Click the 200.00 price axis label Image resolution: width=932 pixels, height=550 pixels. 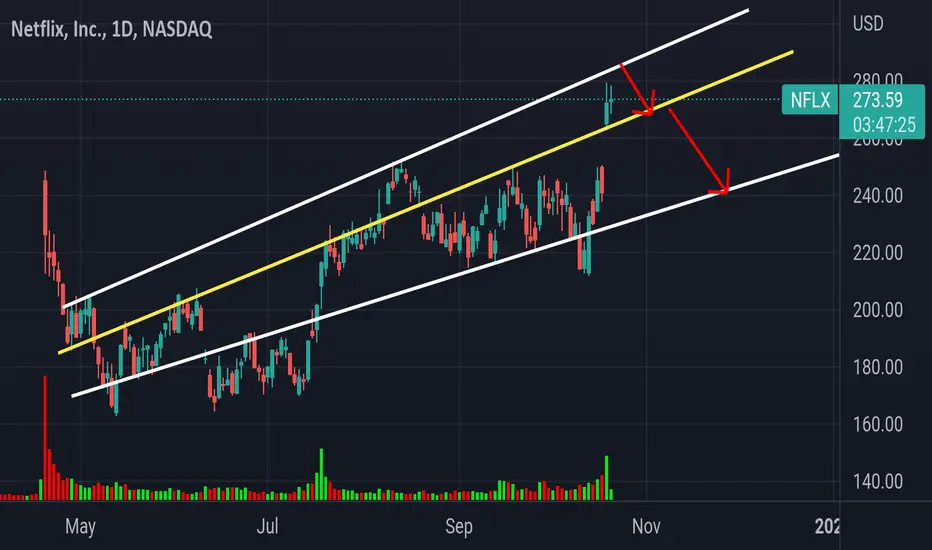tap(878, 310)
